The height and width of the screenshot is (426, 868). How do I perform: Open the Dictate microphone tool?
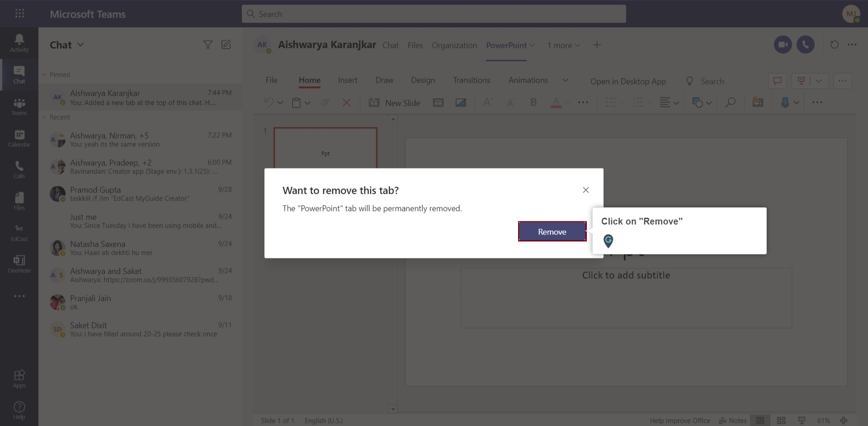point(785,103)
